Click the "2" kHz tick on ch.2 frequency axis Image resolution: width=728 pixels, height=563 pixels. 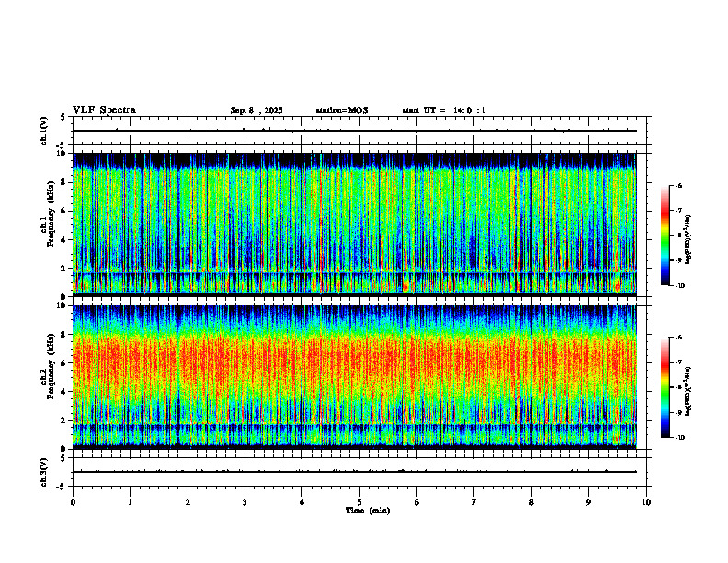(x=63, y=420)
